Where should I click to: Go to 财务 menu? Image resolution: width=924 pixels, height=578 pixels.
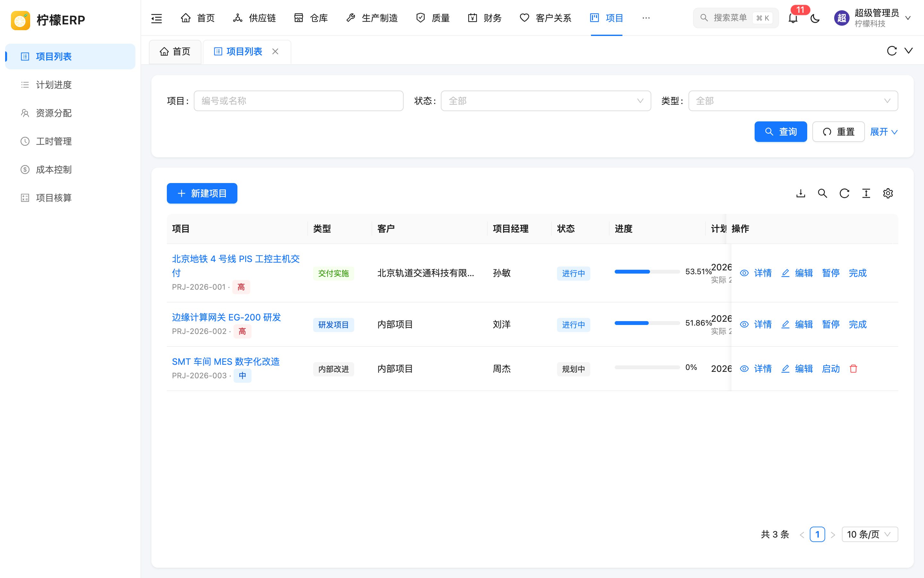coord(484,18)
